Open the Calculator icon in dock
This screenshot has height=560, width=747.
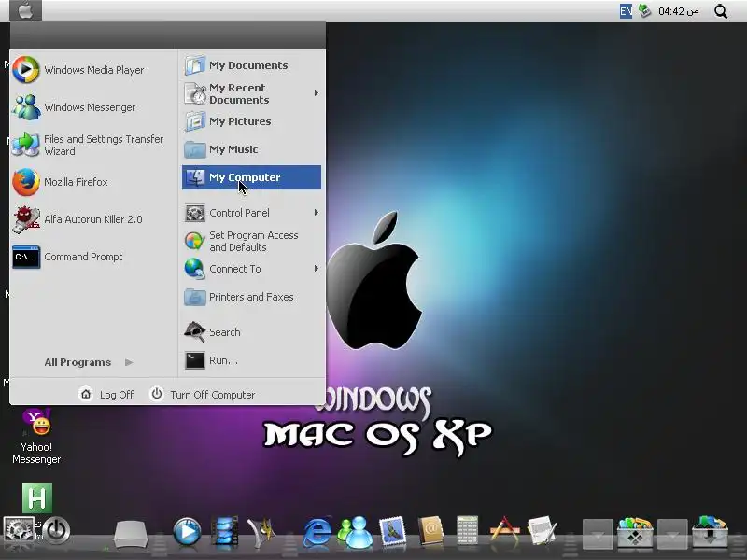click(468, 529)
